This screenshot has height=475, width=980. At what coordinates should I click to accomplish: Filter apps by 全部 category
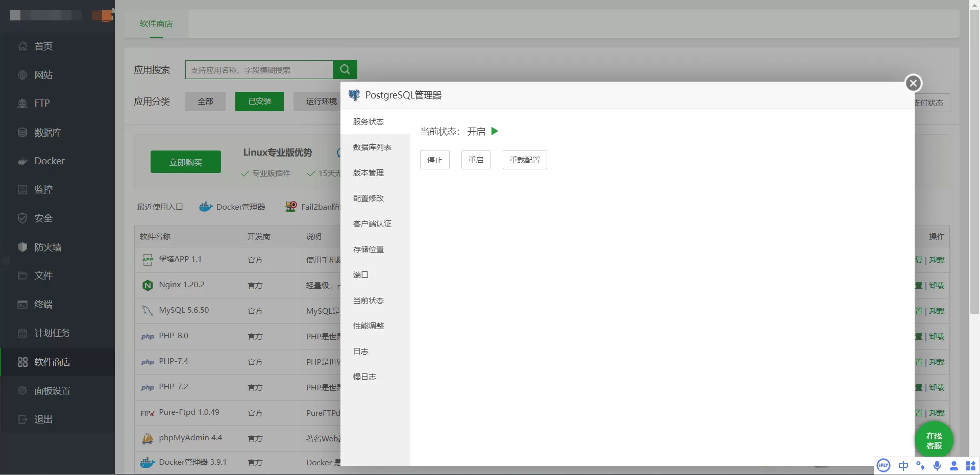tap(205, 102)
